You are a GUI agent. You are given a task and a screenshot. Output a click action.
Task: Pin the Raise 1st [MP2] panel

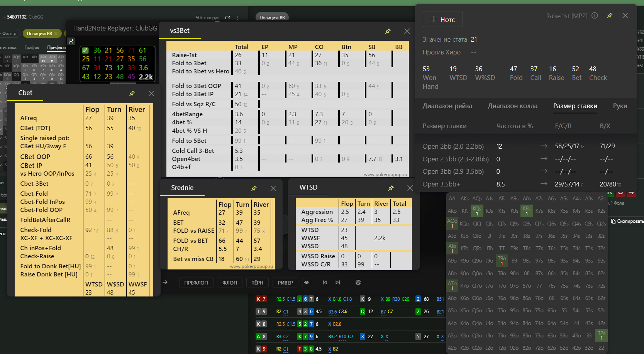click(610, 16)
